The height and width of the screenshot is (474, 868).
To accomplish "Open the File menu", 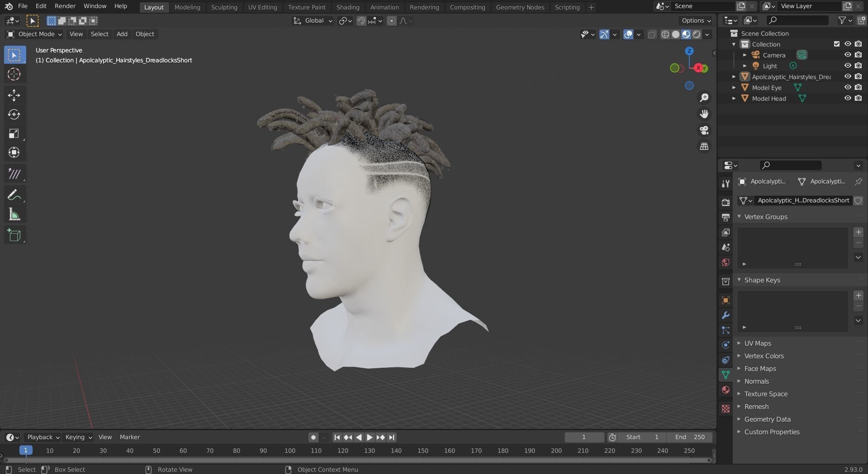I will tap(23, 6).
